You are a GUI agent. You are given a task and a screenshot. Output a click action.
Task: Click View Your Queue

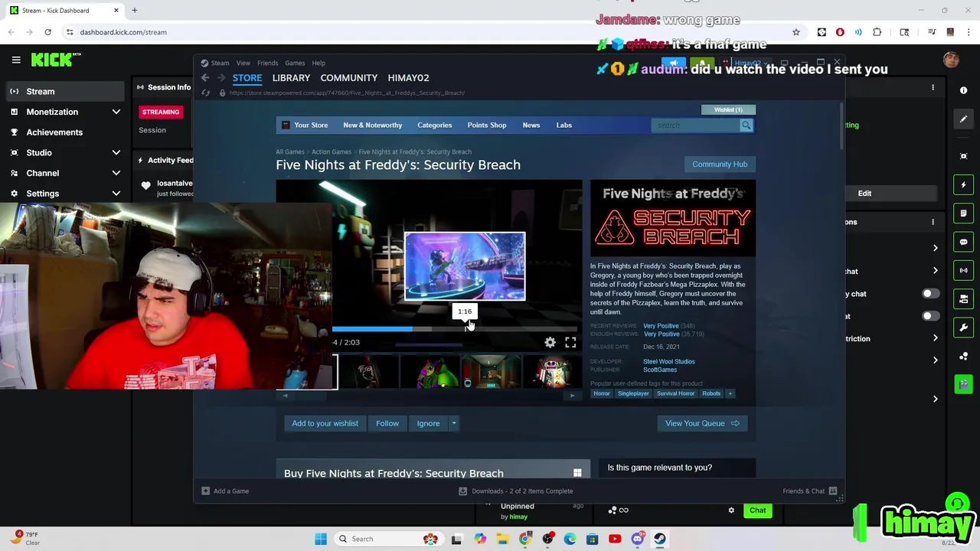pos(702,423)
